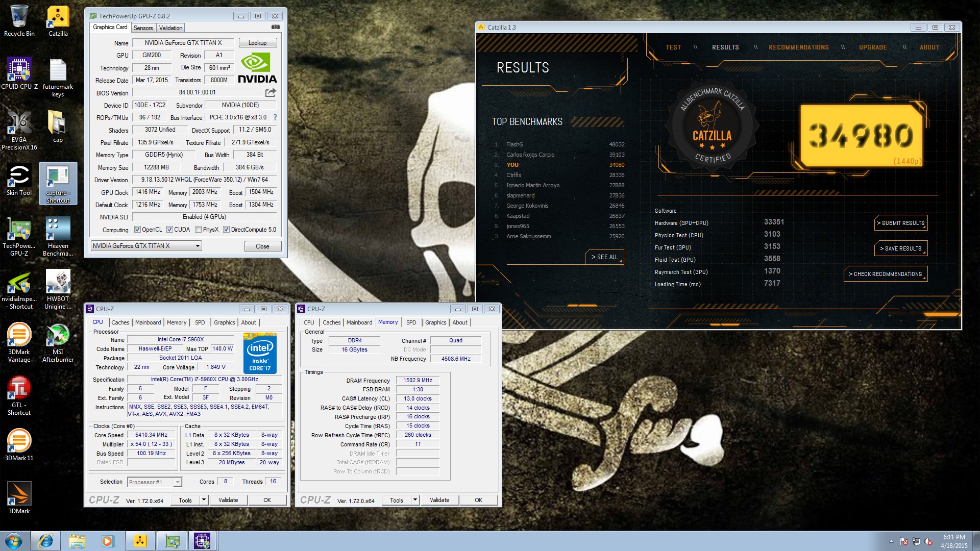Image resolution: width=980 pixels, height=551 pixels.
Task: Open nvidiaInspector shortcut on desktop
Action: pos(19,289)
